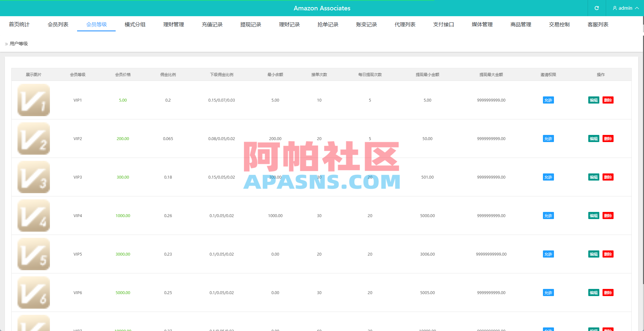644x331 pixels.
Task: Click the 用户等级 breadcrumb
Action: tap(19, 44)
